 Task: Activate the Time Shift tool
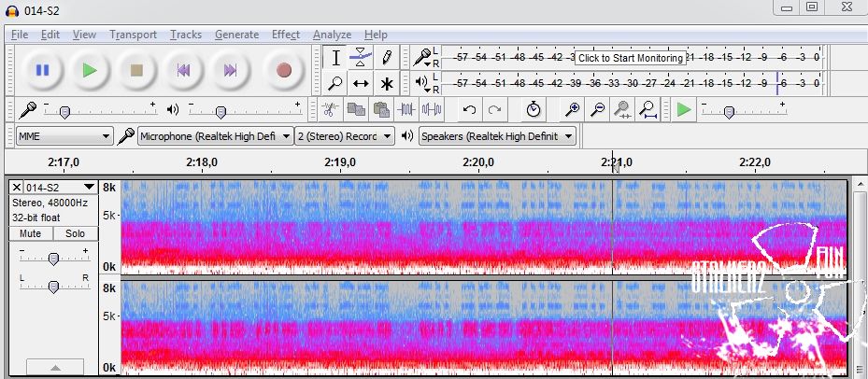coord(361,83)
